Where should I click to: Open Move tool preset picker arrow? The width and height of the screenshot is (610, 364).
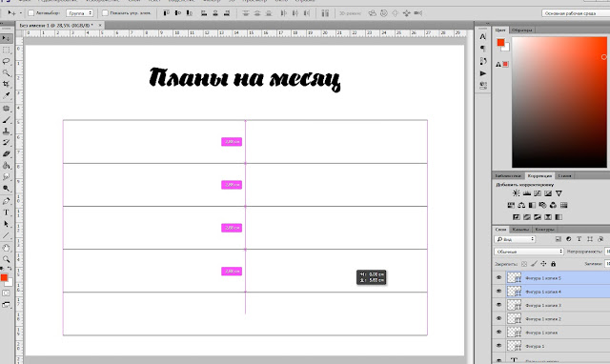(x=21, y=13)
